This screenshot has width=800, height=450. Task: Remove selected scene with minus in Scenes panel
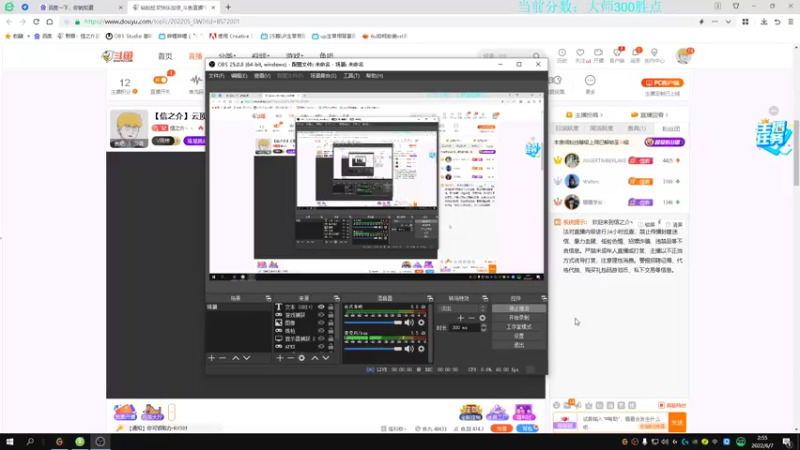[222, 358]
